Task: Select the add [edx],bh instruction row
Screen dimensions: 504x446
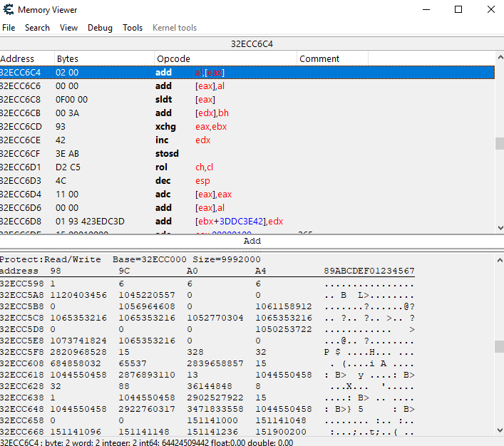Action: click(x=247, y=113)
